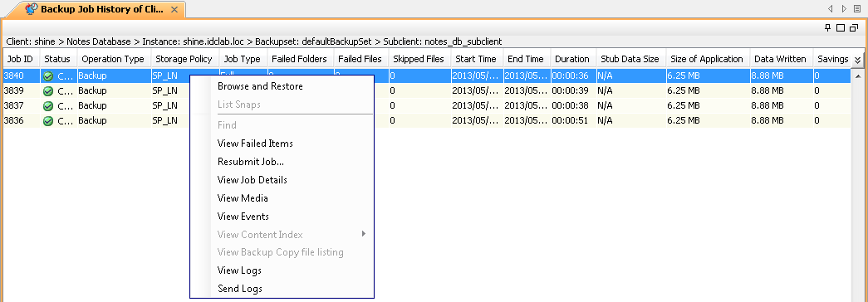Click the next-tab right arrow
This screenshot has width=868, height=302.
[844, 9]
